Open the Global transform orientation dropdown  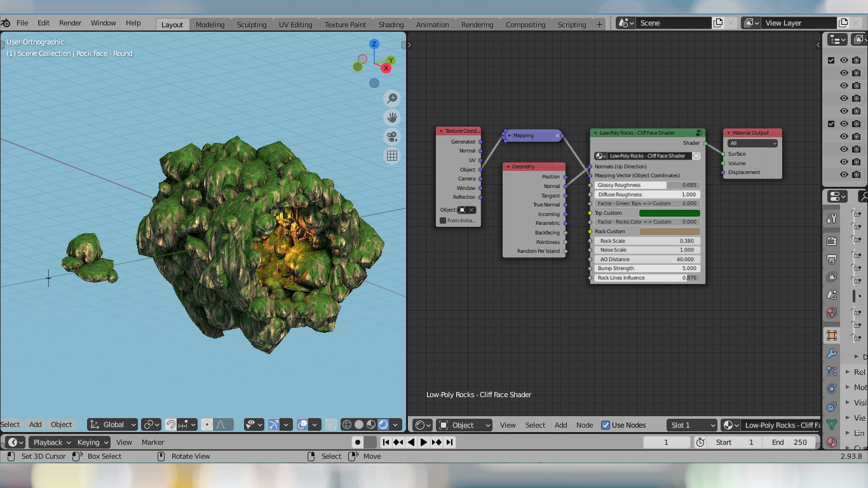tap(112, 424)
